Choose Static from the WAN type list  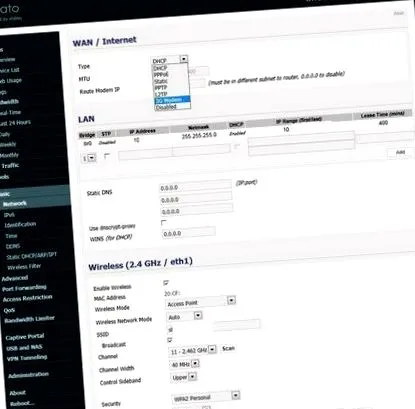[161, 81]
